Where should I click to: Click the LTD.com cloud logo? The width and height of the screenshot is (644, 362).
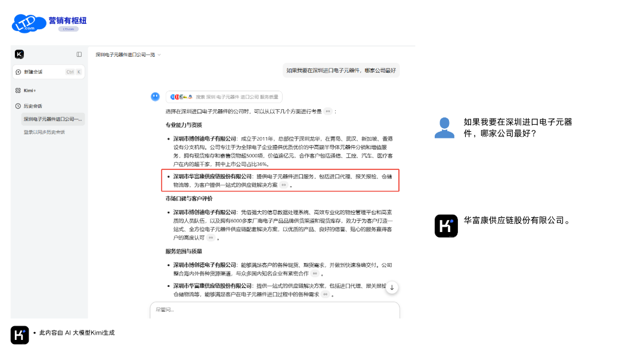tap(29, 23)
